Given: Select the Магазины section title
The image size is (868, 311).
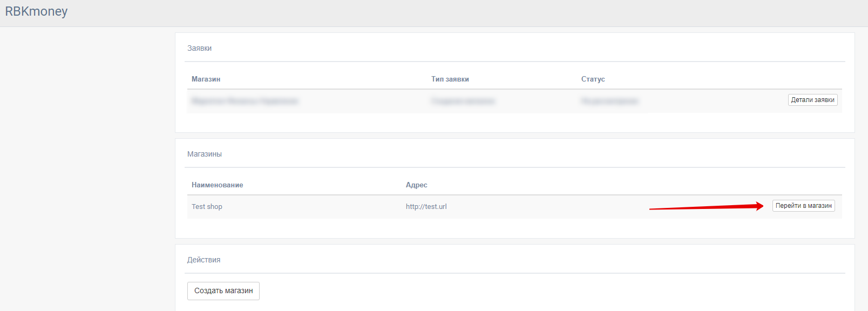Looking at the screenshot, I should click(204, 154).
